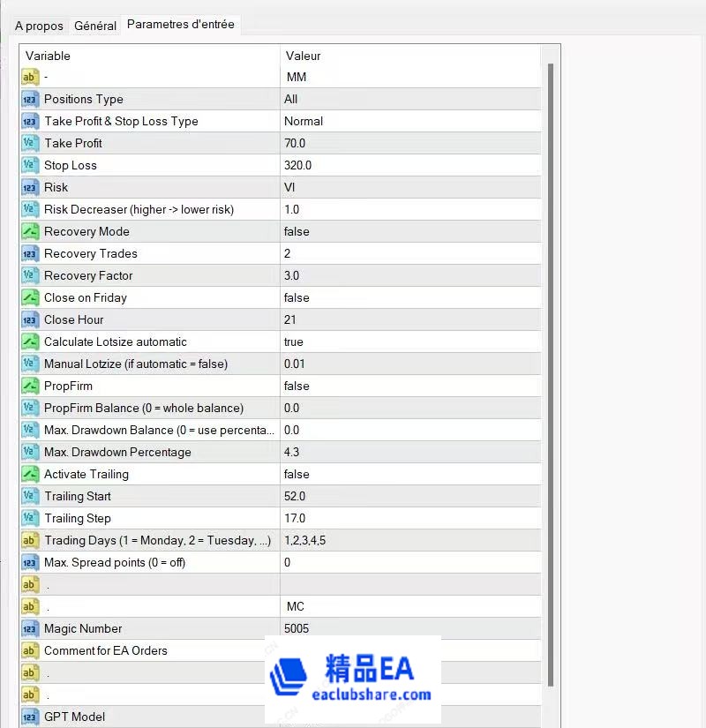Click the boolean icon beside Recovery Mode
The width and height of the screenshot is (706, 728).
(30, 232)
